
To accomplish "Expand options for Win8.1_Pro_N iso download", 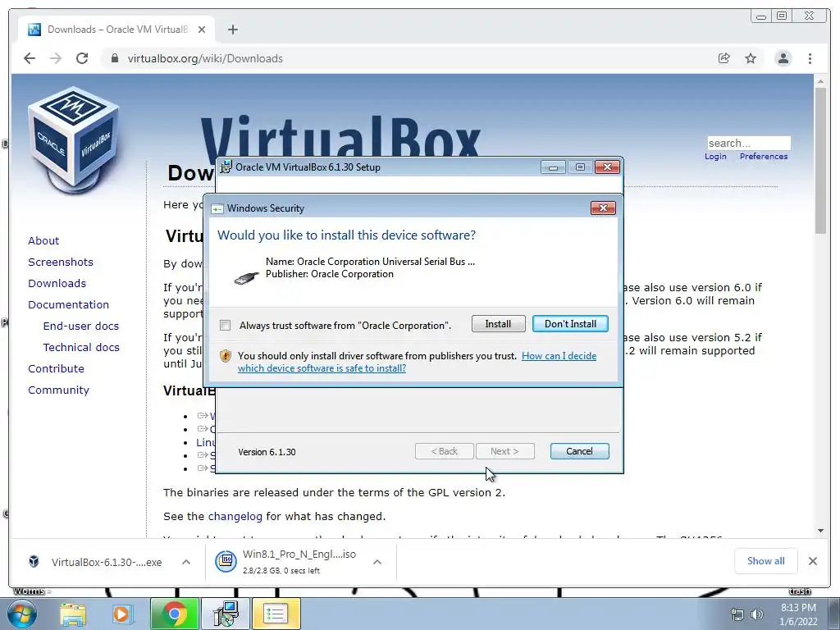I will pyautogui.click(x=377, y=562).
